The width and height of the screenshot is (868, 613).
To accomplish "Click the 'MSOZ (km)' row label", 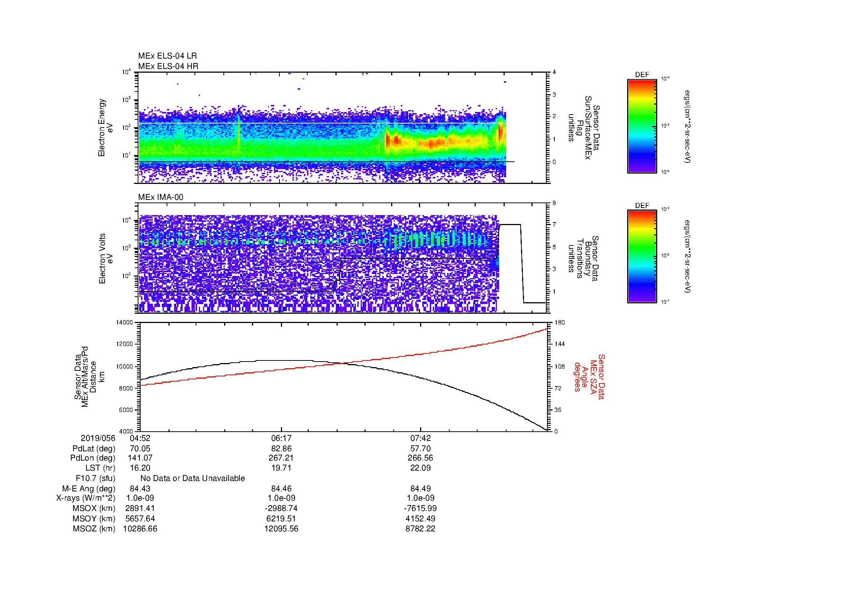I will point(94,529).
